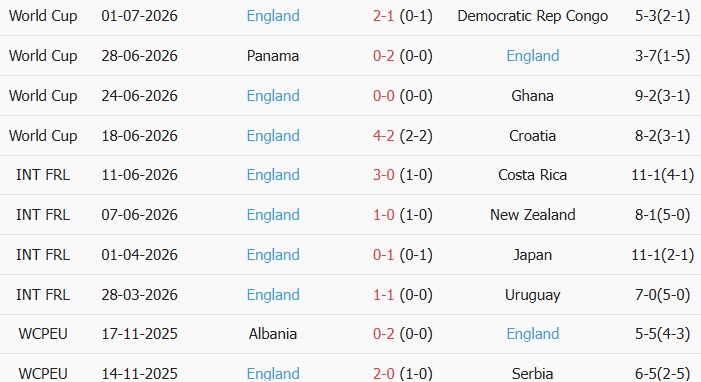Image resolution: width=701 pixels, height=382 pixels.
Task: Click the 4-2 score of Croatia match
Action: tap(383, 136)
